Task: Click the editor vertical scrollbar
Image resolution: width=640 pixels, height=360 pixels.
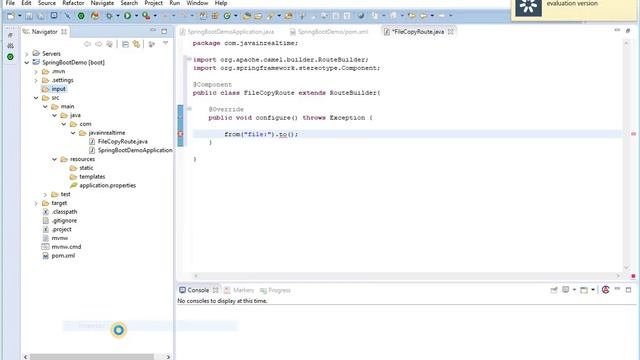Action: (x=626, y=155)
